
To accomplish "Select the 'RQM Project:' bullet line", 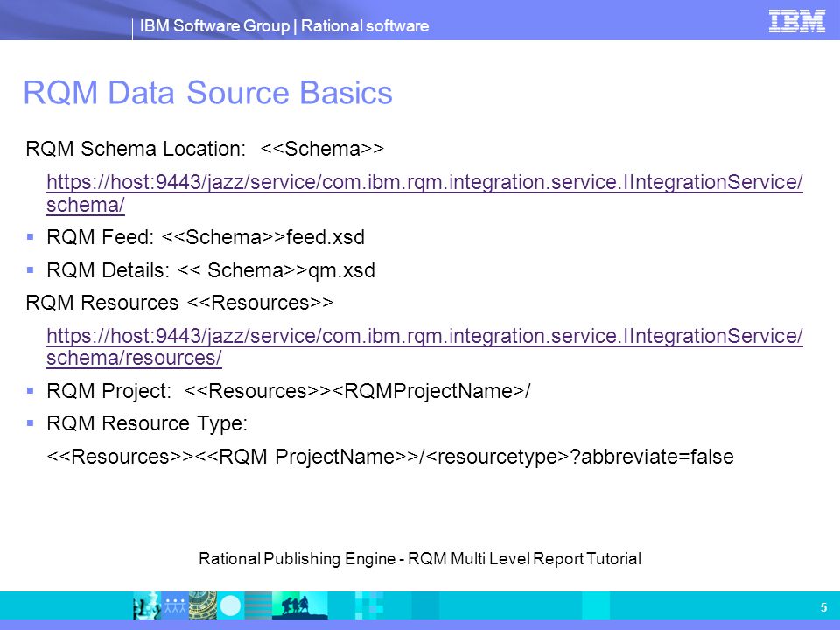I will (288, 391).
